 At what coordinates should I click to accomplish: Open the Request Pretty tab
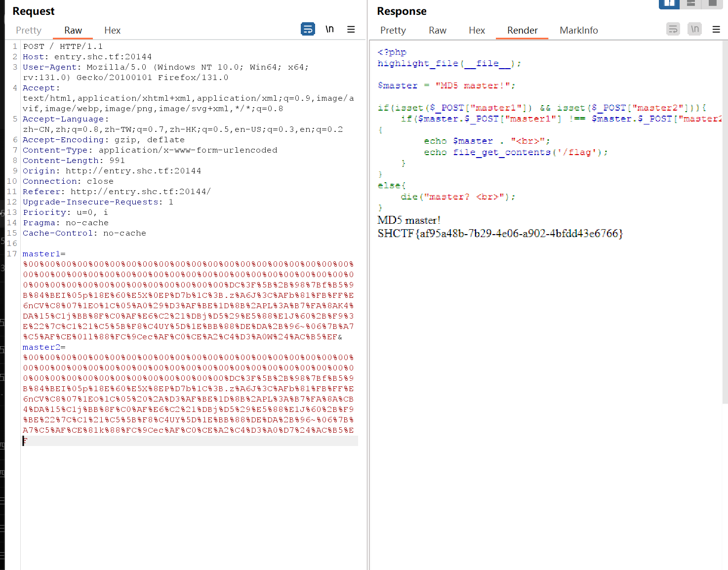tap(29, 31)
